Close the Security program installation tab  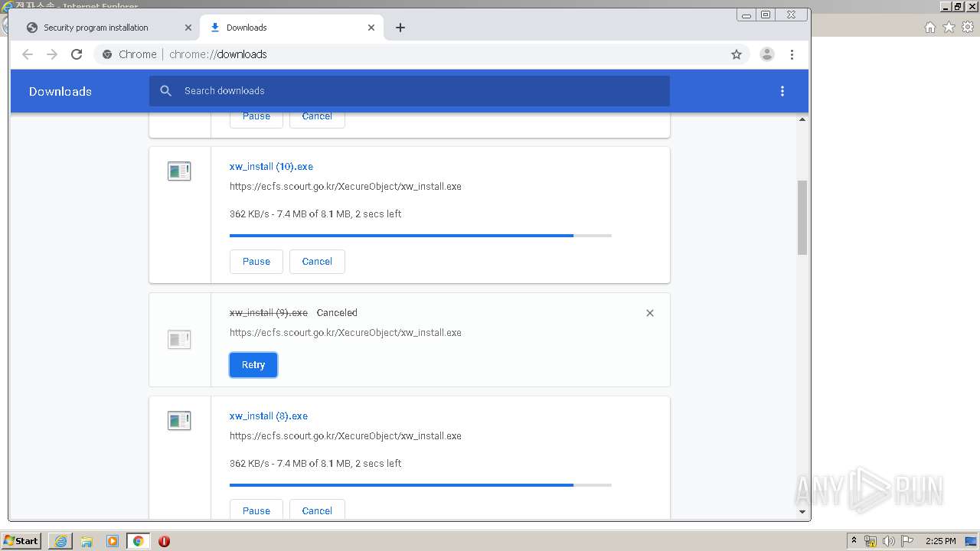click(188, 28)
